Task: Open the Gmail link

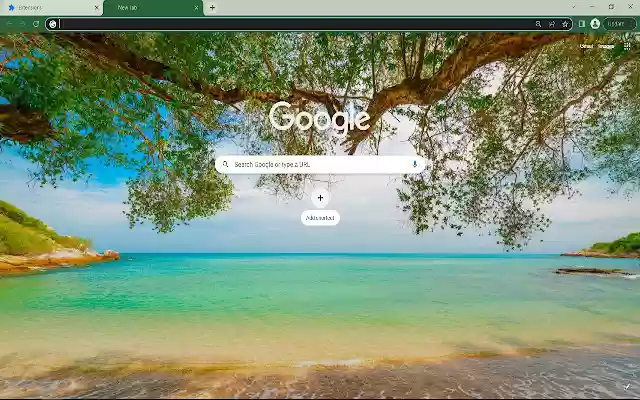Action: pos(587,46)
